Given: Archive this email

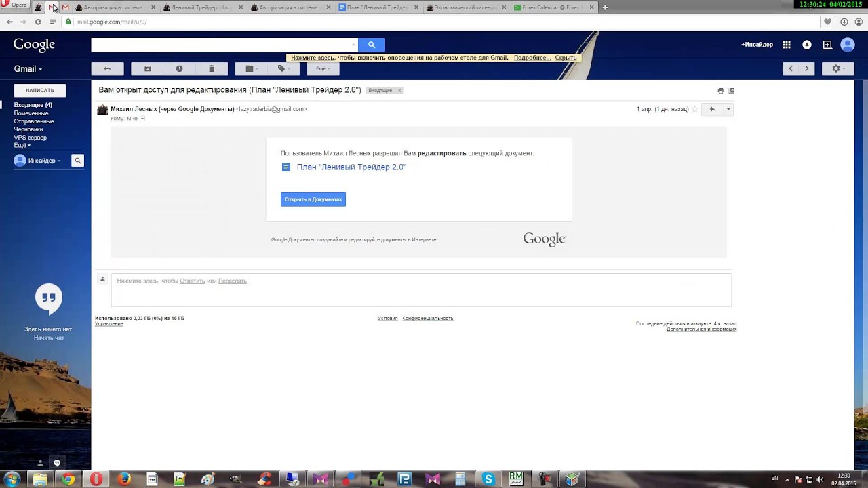Looking at the screenshot, I should pyautogui.click(x=147, y=68).
